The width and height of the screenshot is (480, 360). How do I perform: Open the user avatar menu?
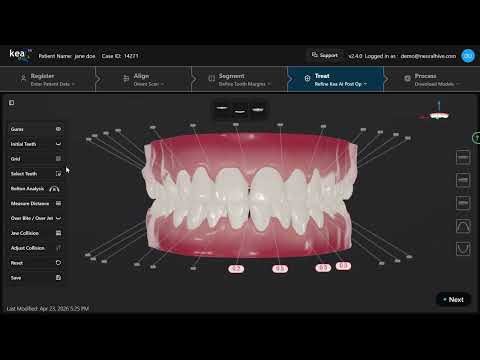[x=468, y=56]
